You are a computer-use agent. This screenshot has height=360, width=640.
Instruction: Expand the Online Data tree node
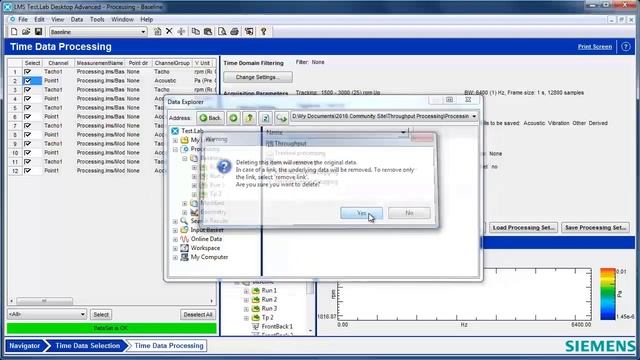(176, 240)
